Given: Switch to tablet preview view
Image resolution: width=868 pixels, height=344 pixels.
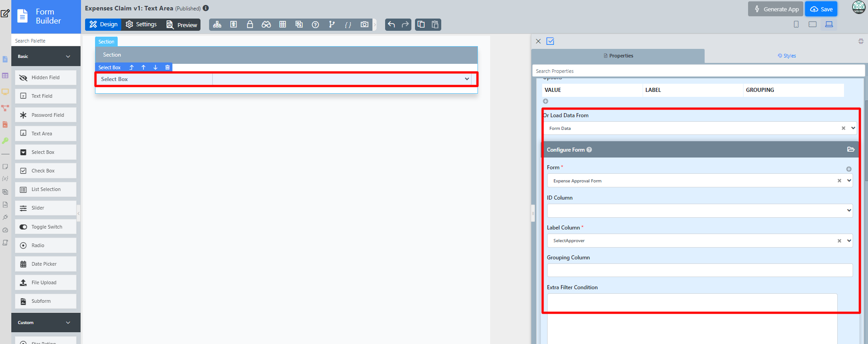Looking at the screenshot, I should click(812, 24).
